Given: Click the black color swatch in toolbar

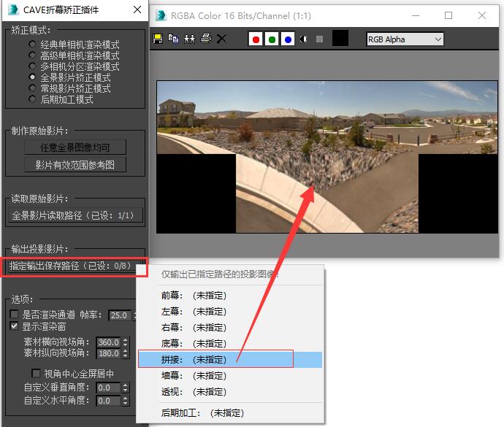Looking at the screenshot, I should [x=340, y=39].
